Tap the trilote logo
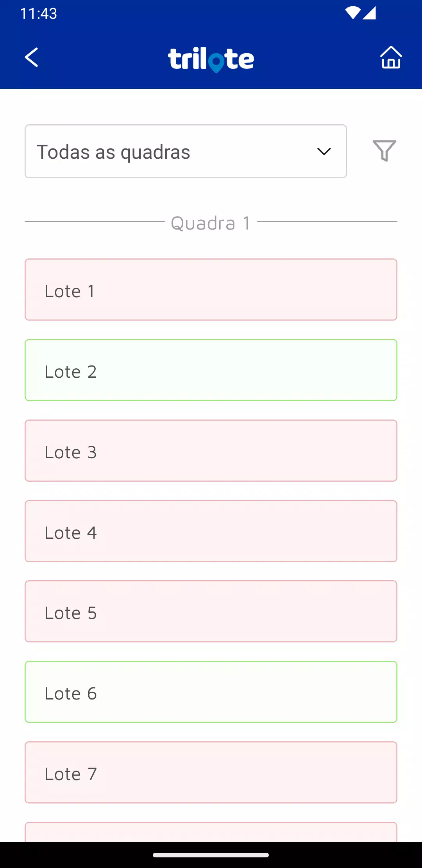The width and height of the screenshot is (422, 868). [211, 59]
